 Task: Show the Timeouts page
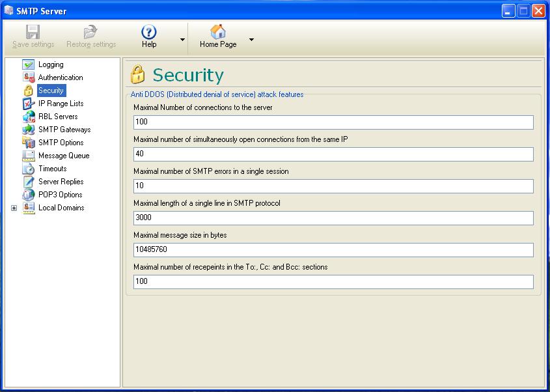[53, 169]
